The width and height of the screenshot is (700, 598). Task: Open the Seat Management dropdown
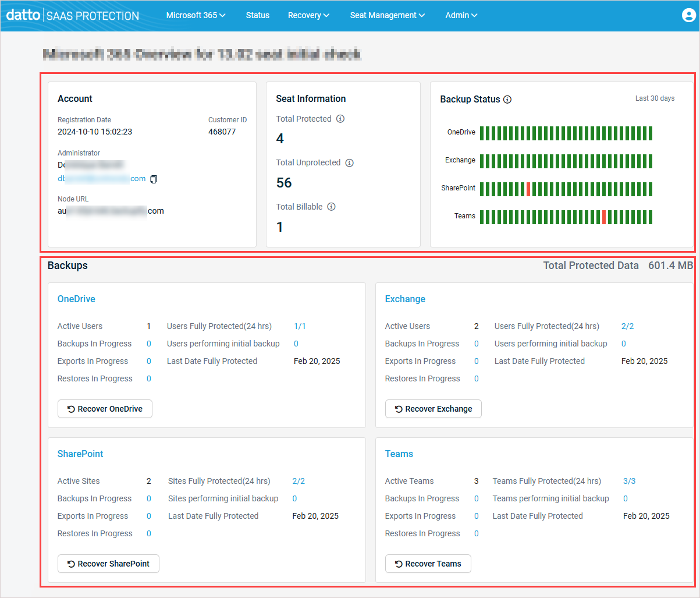pos(388,15)
